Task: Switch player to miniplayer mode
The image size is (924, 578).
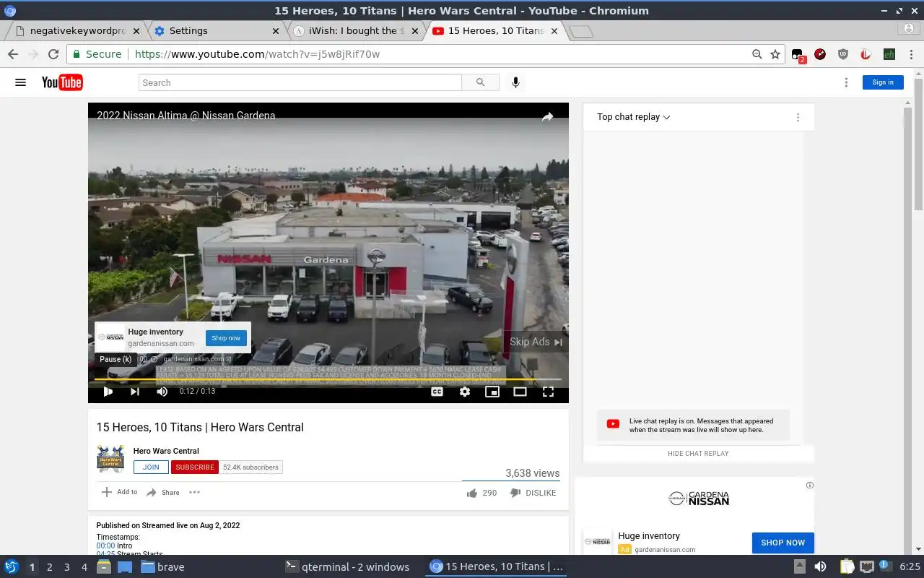Action: coord(492,392)
